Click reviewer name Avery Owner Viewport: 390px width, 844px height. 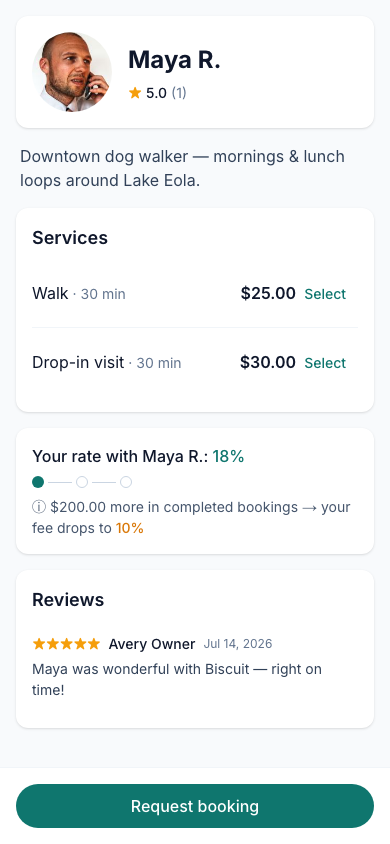[x=152, y=644]
